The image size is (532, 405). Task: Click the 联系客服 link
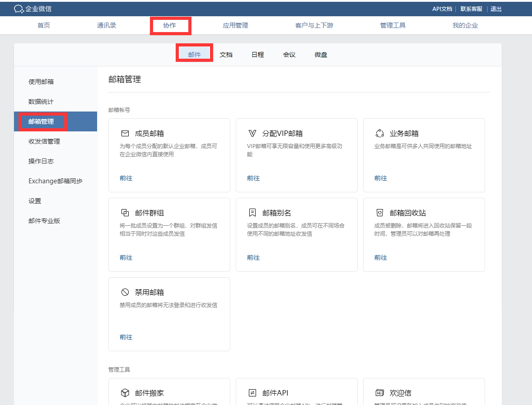471,9
